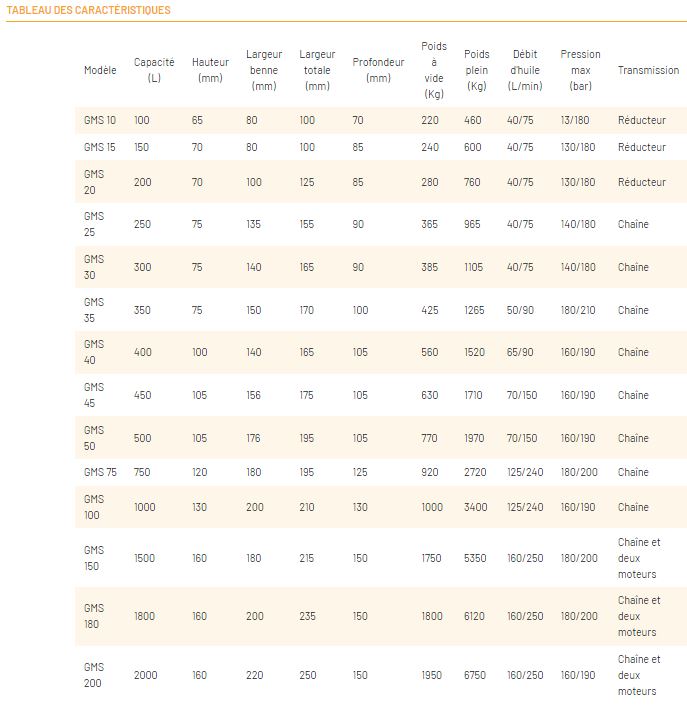
Task: Select the Poids à vide header
Action: pyautogui.click(x=434, y=70)
